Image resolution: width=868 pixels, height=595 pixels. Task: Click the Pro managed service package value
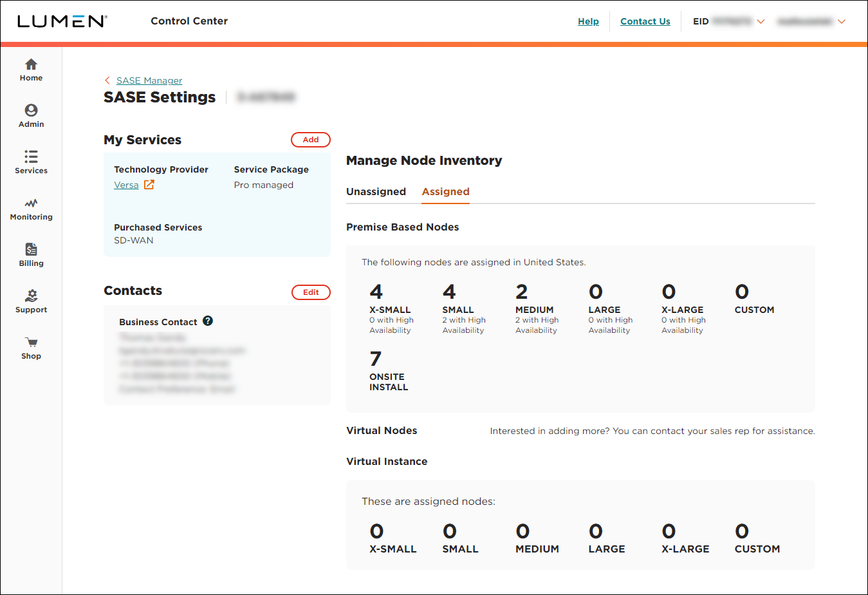pyautogui.click(x=264, y=185)
